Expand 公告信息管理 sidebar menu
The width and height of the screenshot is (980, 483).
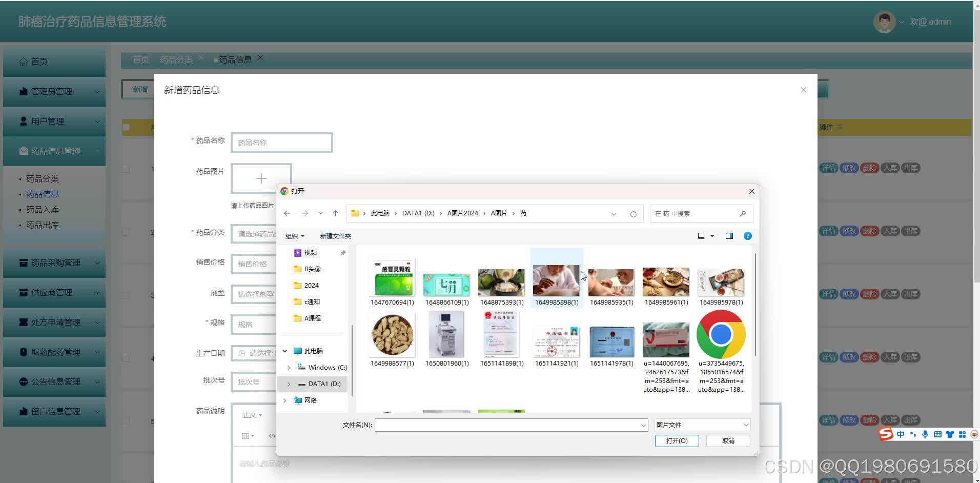tap(54, 382)
